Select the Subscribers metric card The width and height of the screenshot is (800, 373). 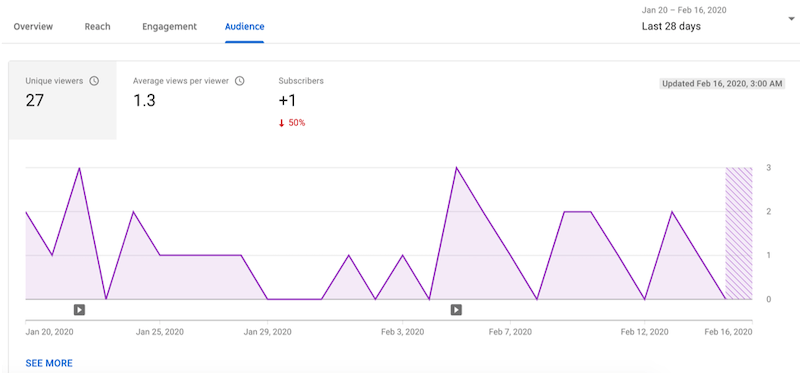[x=301, y=101]
